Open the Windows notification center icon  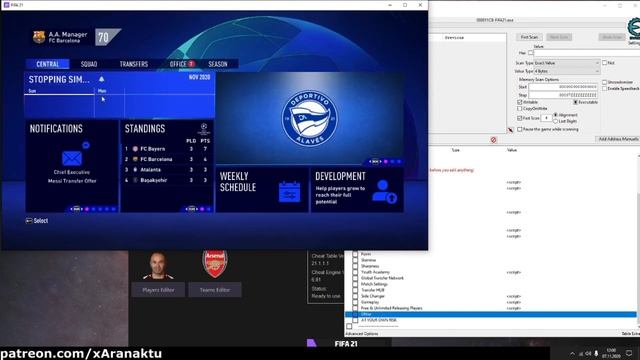coord(629,353)
